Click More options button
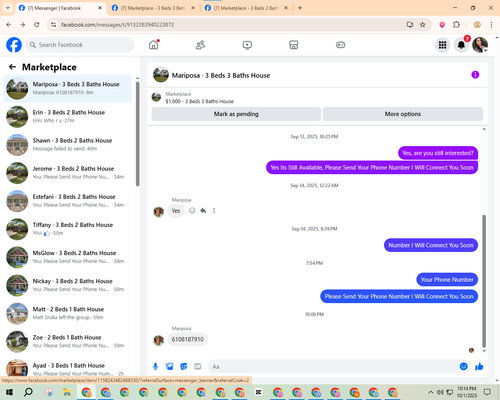The image size is (500, 400). point(403,114)
